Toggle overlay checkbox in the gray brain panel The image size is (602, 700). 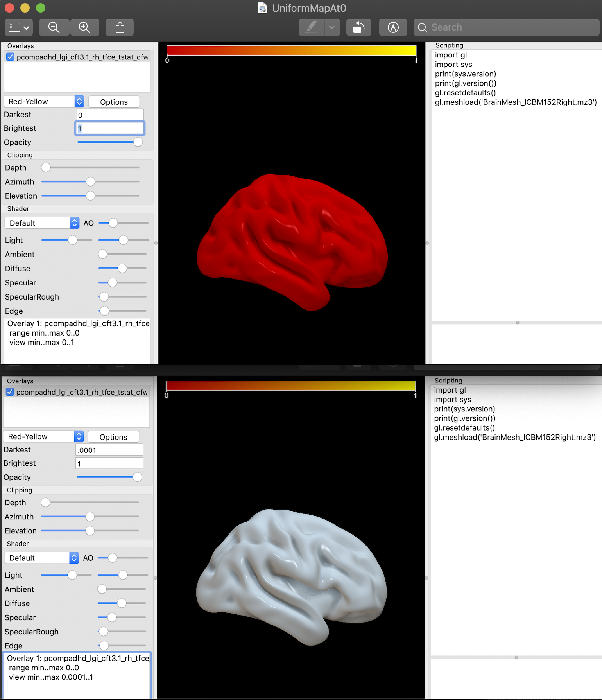point(10,392)
